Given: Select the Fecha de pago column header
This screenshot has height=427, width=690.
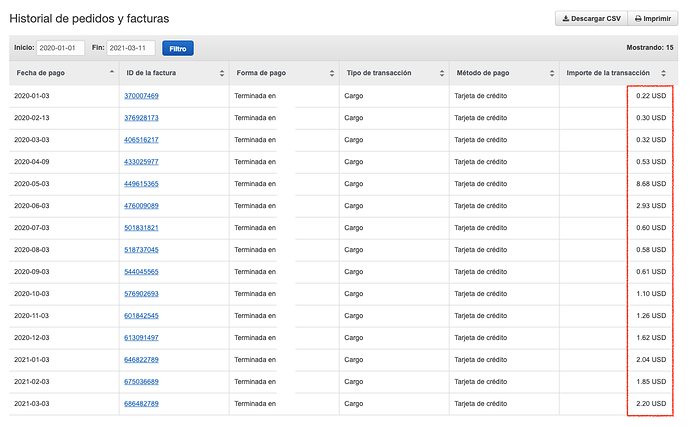Looking at the screenshot, I should coord(64,73).
